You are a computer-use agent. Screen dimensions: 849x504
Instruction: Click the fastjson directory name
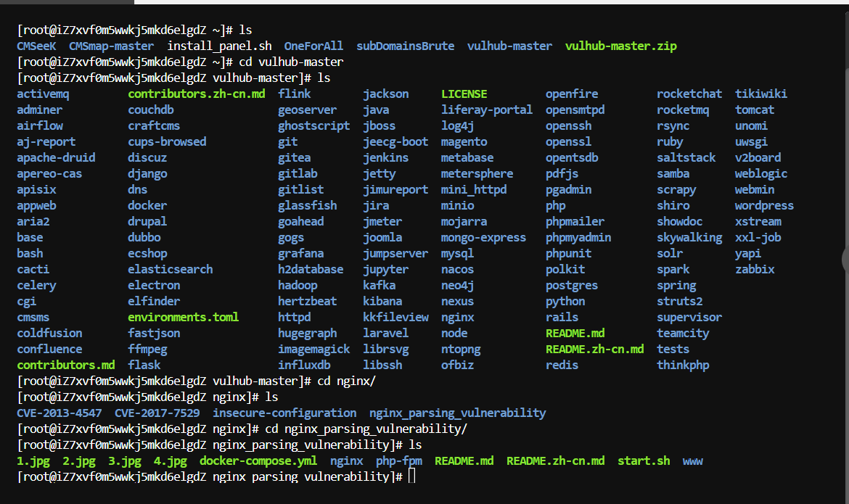pyautogui.click(x=154, y=334)
